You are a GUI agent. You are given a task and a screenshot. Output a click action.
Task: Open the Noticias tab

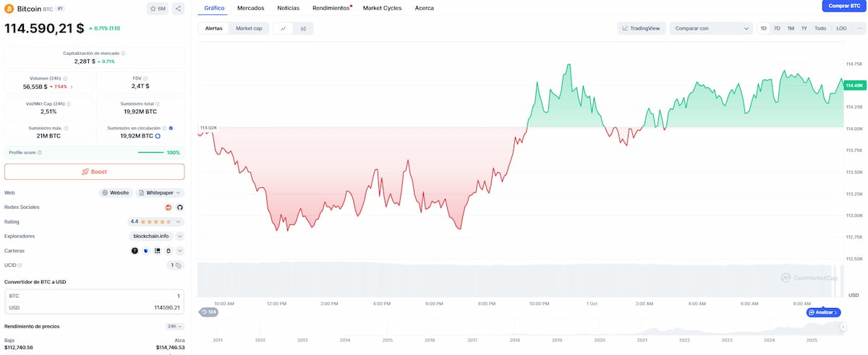point(289,8)
